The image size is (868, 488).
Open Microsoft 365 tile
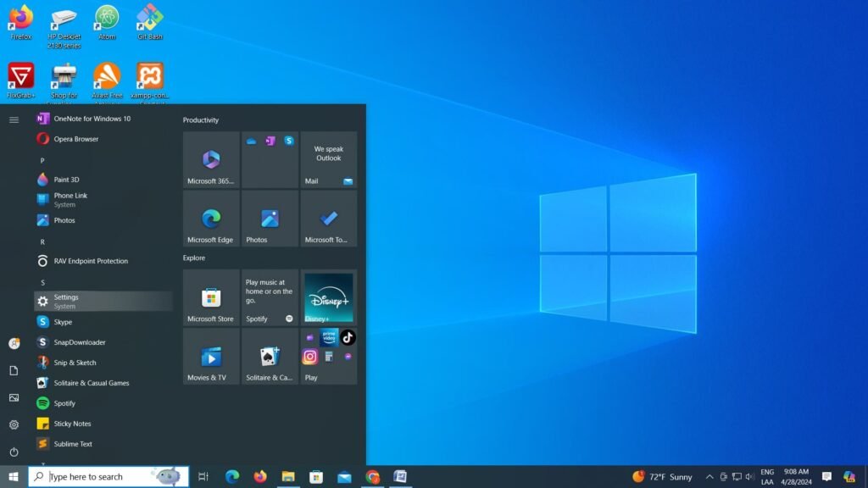pyautogui.click(x=211, y=159)
